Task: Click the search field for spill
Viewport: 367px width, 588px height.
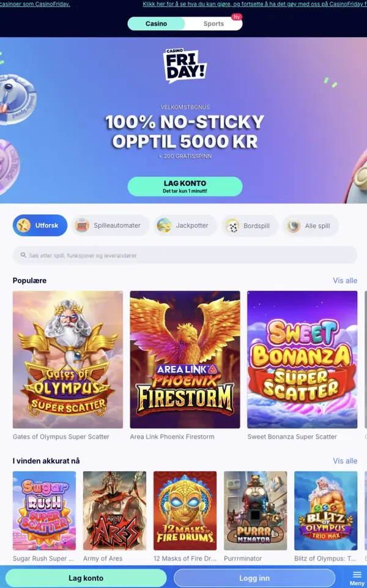Action: coord(185,255)
